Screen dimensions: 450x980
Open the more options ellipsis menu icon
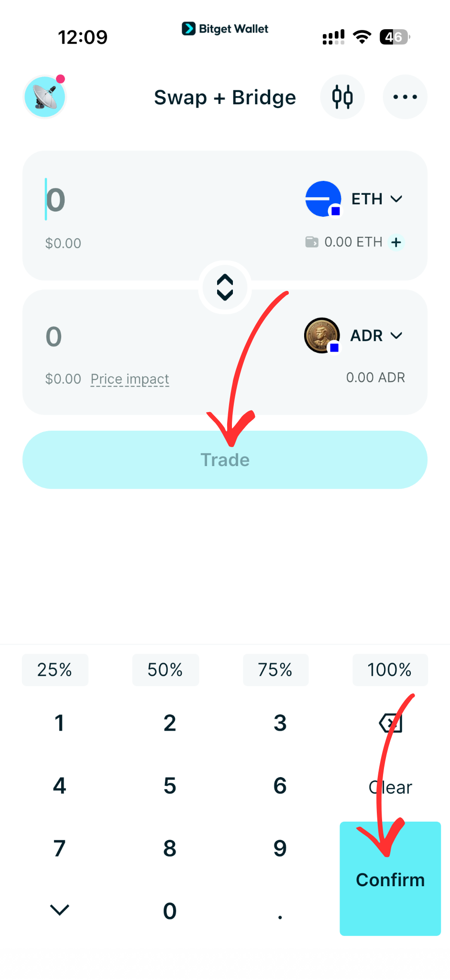pyautogui.click(x=405, y=97)
